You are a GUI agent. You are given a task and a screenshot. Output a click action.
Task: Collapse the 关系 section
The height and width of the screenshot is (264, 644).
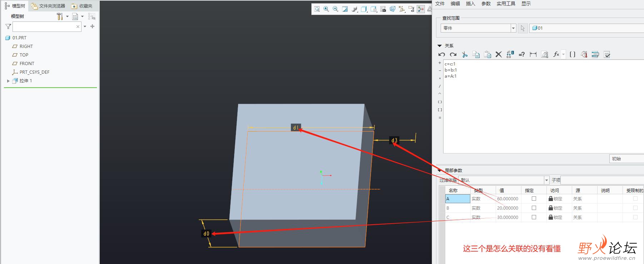click(440, 46)
